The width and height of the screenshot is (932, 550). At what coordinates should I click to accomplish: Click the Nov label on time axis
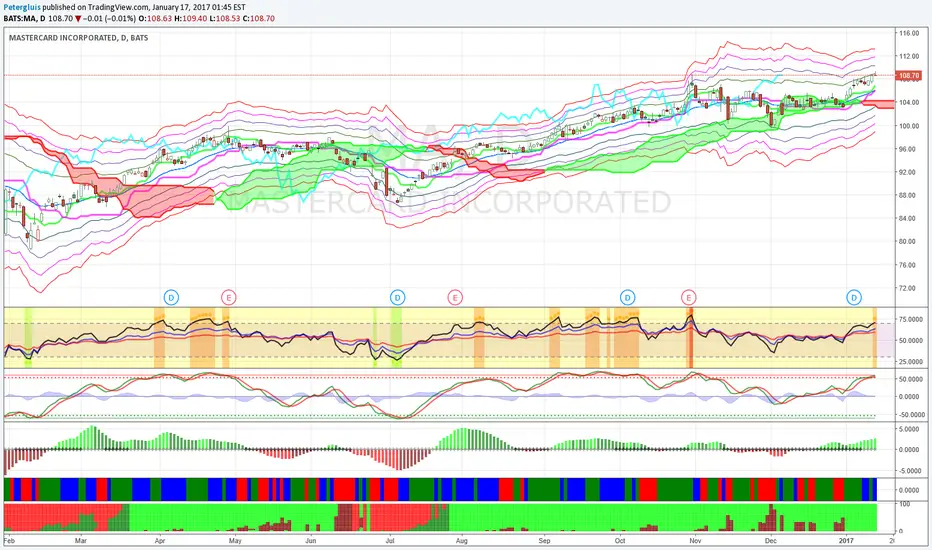point(695,540)
